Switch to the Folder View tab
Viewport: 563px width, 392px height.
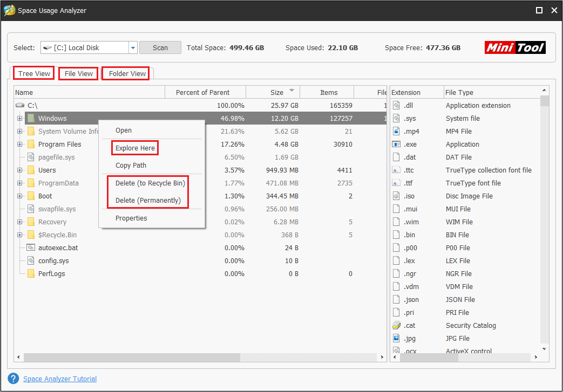point(127,73)
